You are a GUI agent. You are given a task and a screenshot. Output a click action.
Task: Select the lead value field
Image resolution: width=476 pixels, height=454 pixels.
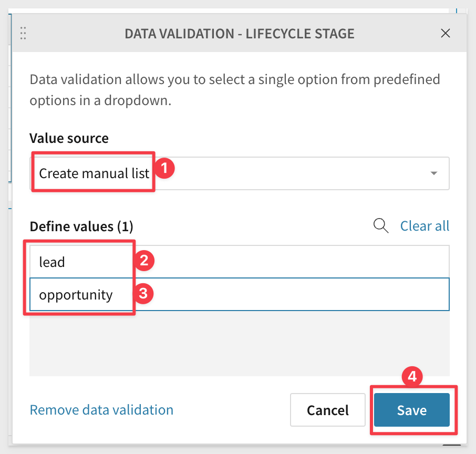point(240,262)
